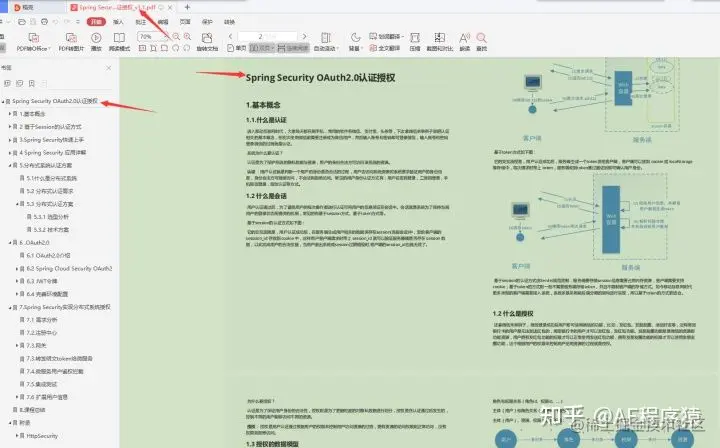
Task: Click the open file folder icon
Action: click(x=22, y=22)
